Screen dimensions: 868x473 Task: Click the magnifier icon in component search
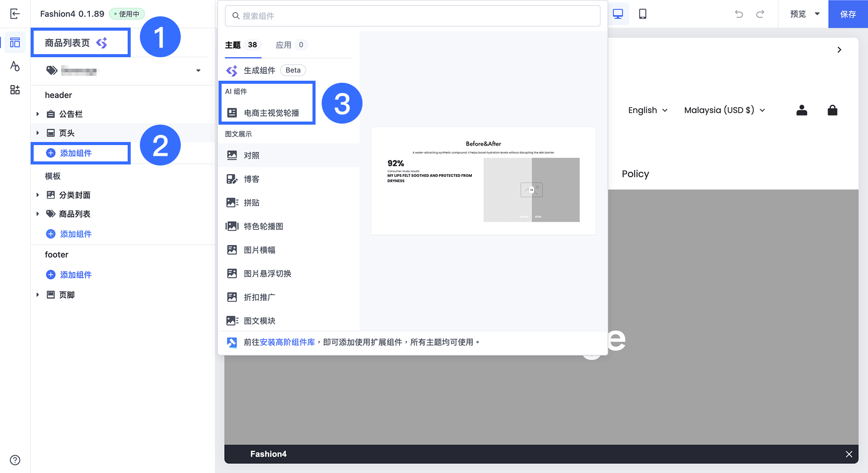[236, 16]
